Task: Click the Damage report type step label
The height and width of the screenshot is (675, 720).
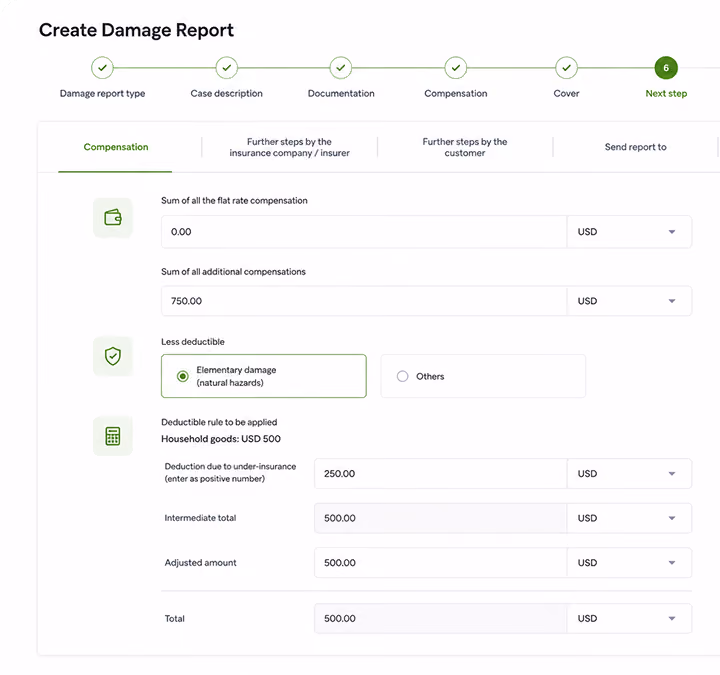Action: [102, 94]
